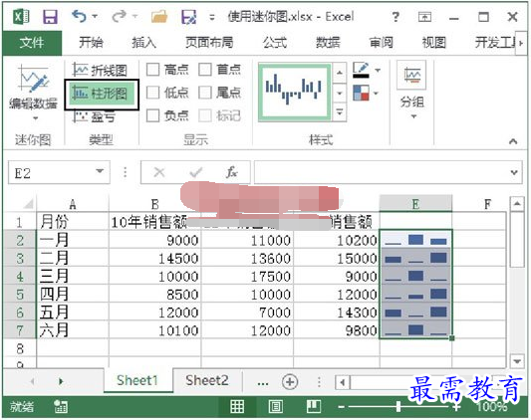Open the File (文件) tab

[x=32, y=43]
